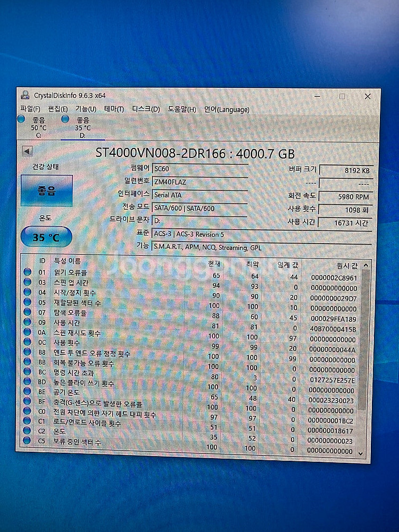This screenshot has height=532, width=399.
Task: Open the 편집(E) menu
Action: pyautogui.click(x=57, y=109)
